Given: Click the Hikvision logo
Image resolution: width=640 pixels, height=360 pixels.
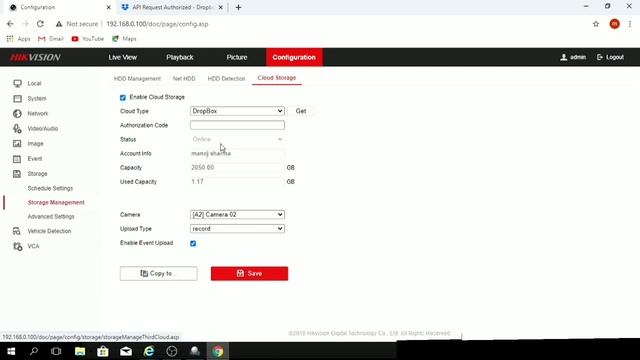Looking at the screenshot, I should pyautogui.click(x=36, y=57).
